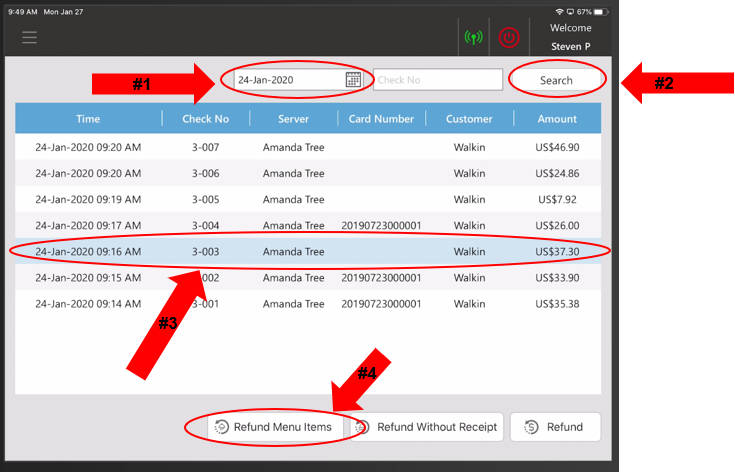Click the amount US$35.38
Image resolution: width=735 pixels, height=473 pixels.
click(557, 304)
